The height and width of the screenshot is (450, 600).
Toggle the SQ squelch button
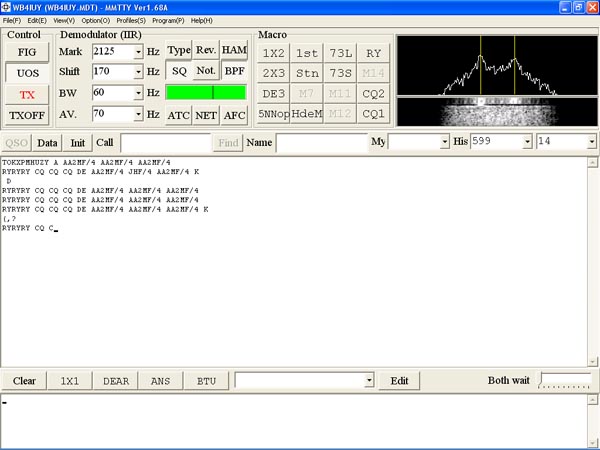click(179, 71)
